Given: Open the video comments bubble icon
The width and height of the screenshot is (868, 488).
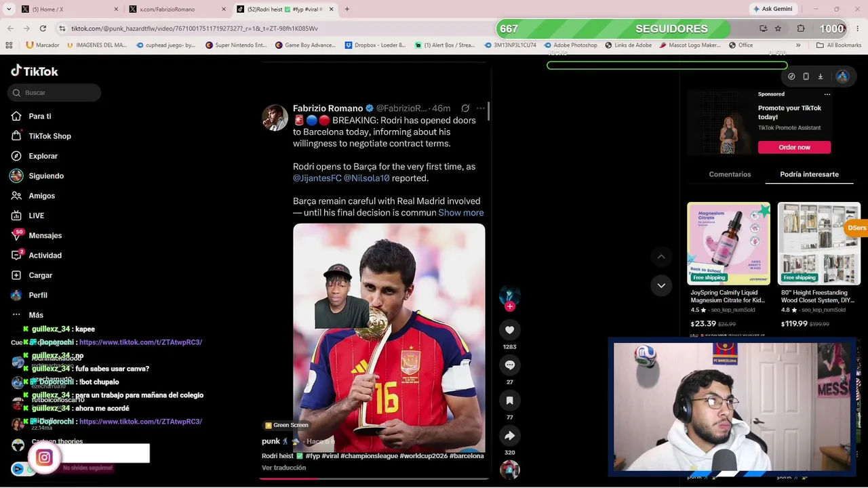Looking at the screenshot, I should 509,365.
